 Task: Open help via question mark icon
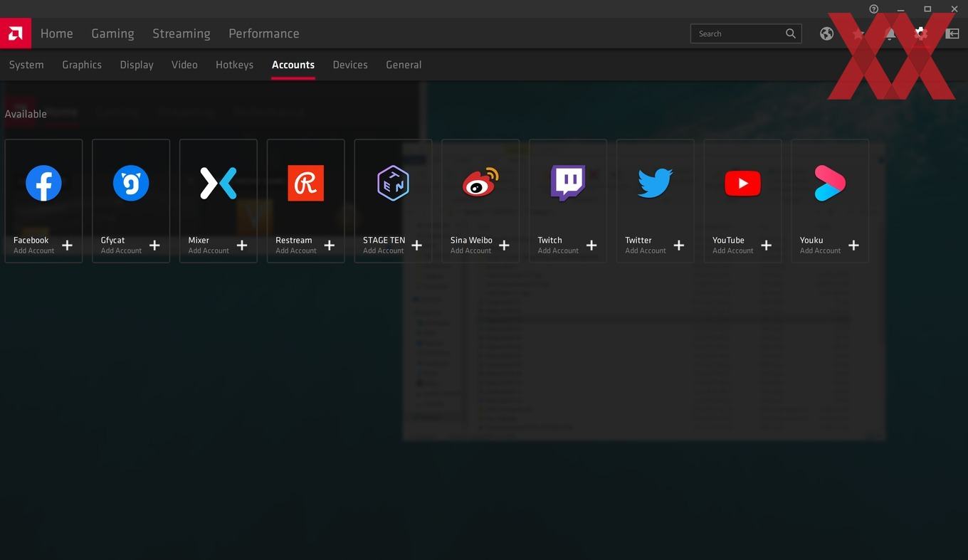tap(874, 9)
